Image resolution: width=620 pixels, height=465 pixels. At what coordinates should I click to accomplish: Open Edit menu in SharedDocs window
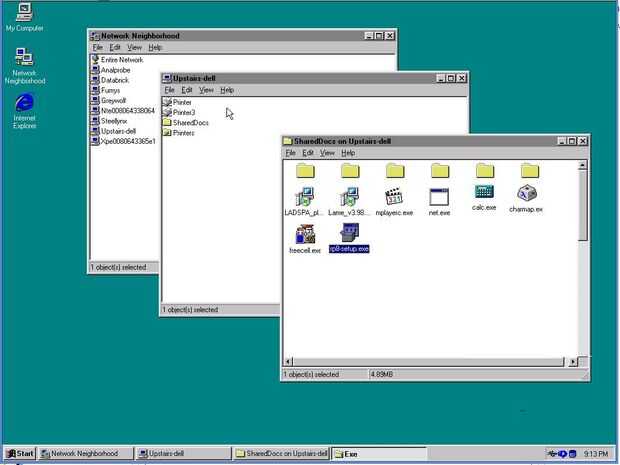[x=308, y=153]
